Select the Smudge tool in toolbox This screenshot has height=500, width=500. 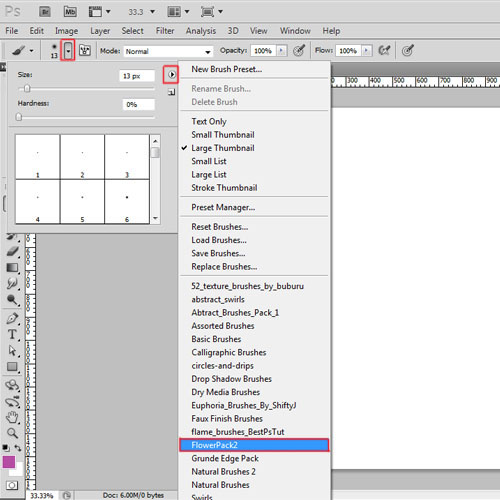[x=13, y=284]
